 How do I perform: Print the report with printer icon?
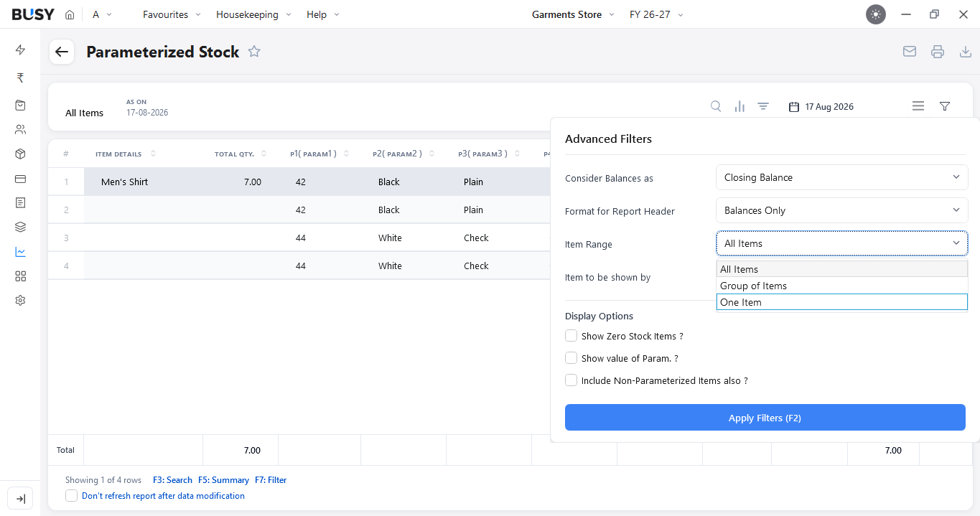(938, 52)
